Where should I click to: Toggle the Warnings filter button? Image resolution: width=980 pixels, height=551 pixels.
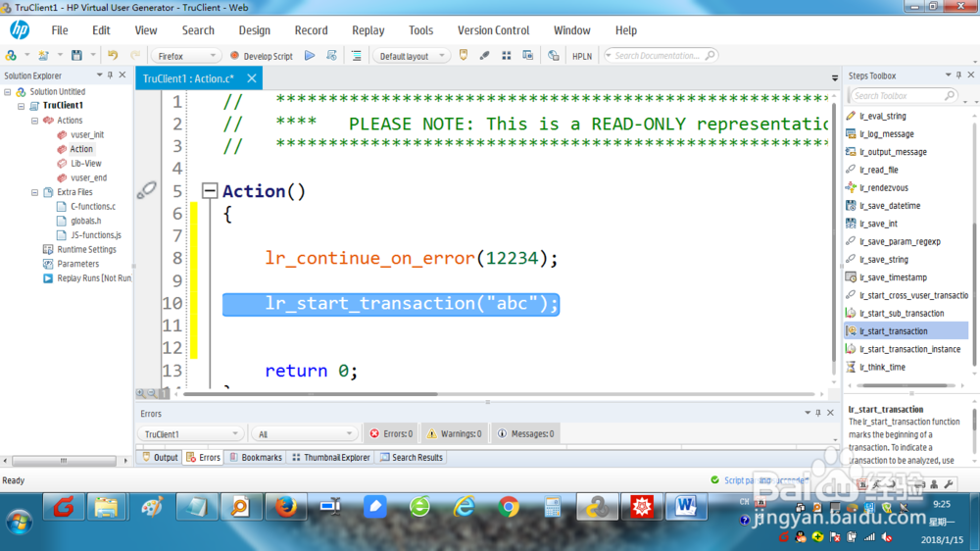tap(454, 433)
